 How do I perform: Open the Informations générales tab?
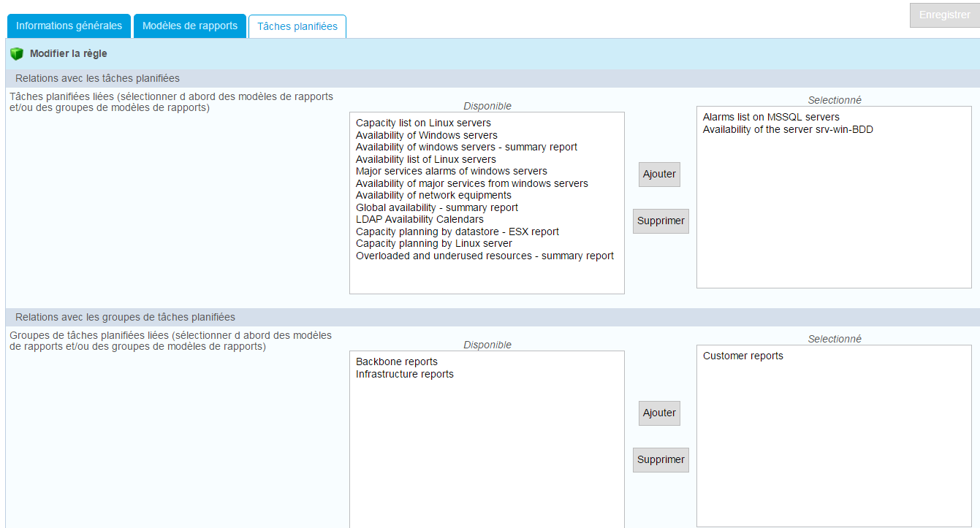click(69, 26)
